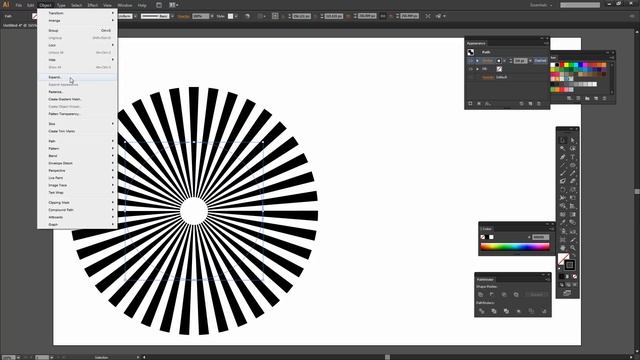Open the Appearance panel flyout menu
640x360 pixels.
click(x=546, y=43)
